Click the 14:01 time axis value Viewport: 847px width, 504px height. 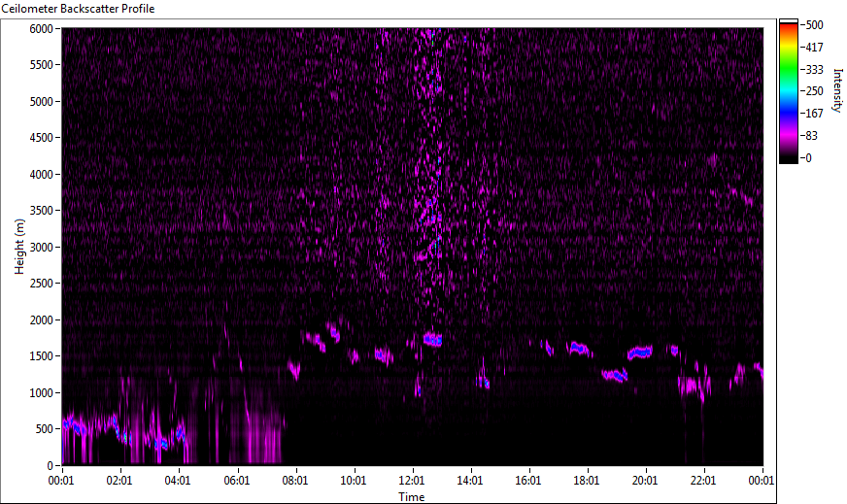coord(470,481)
